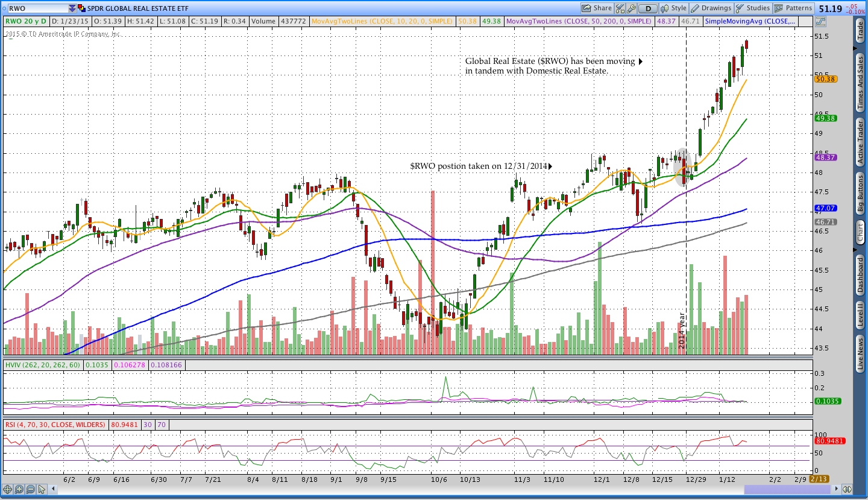Open the Big Buttons side tab
The height and width of the screenshot is (500, 868).
point(861,193)
